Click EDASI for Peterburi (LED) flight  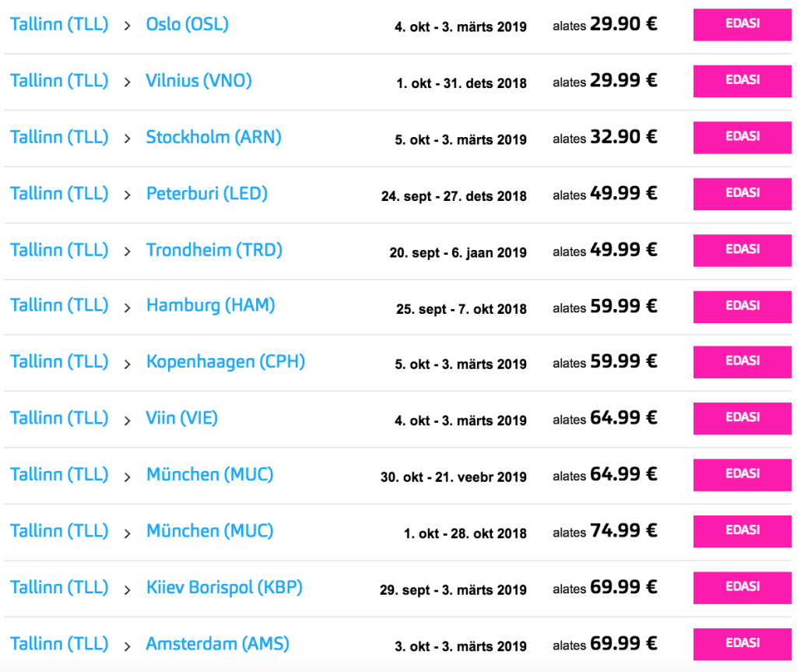click(x=742, y=193)
